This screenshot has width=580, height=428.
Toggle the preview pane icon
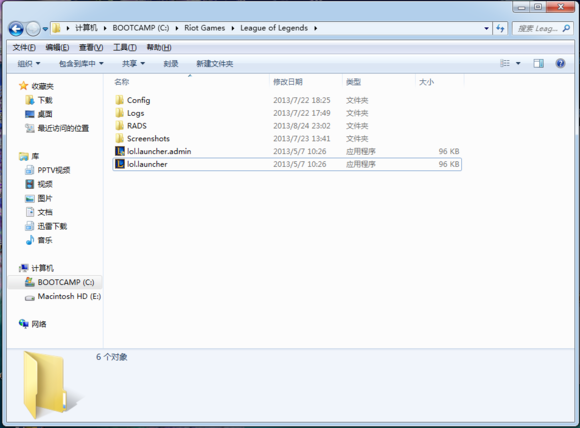pos(539,63)
